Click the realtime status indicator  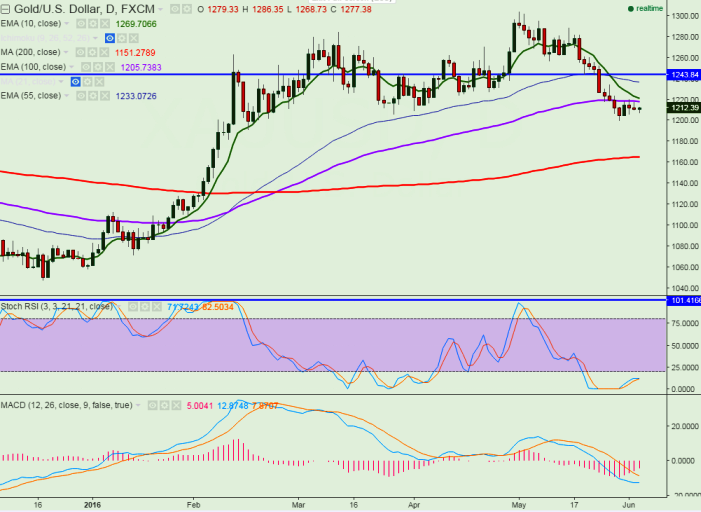[x=645, y=8]
